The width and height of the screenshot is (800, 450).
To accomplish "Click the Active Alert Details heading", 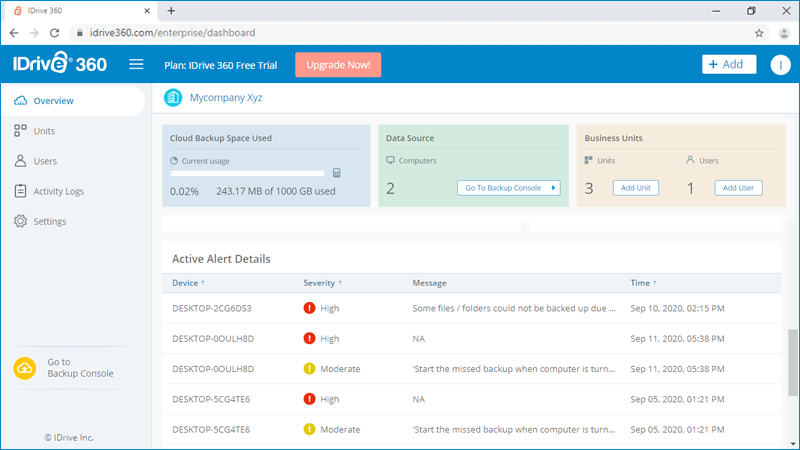I will (x=221, y=259).
